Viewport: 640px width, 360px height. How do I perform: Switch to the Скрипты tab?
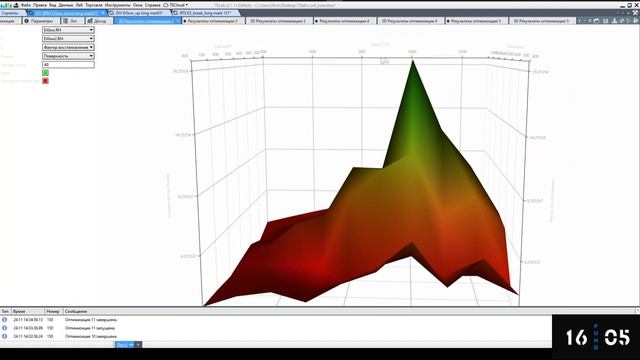click(11, 13)
